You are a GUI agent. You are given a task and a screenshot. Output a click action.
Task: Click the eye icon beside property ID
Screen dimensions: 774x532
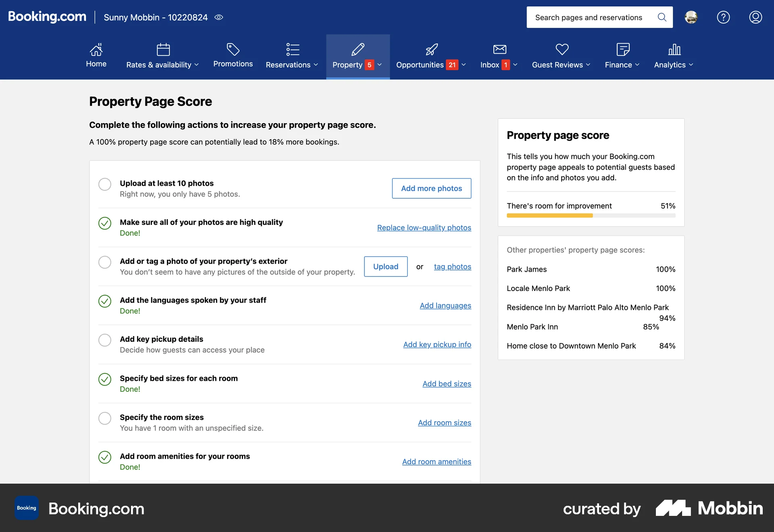pos(218,17)
